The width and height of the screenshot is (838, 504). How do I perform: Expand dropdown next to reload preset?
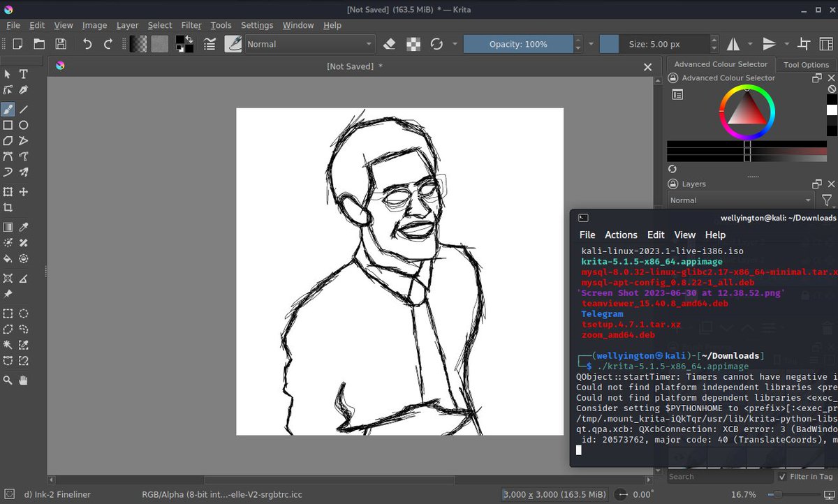pos(455,44)
